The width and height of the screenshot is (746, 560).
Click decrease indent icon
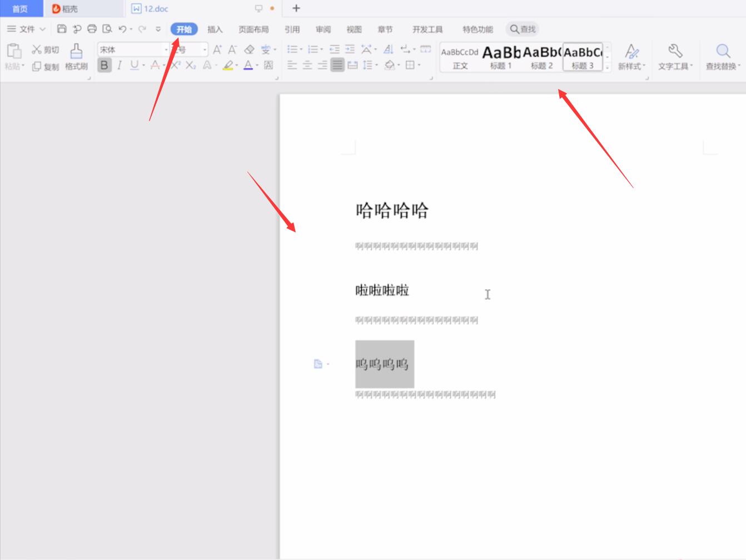[x=334, y=49]
